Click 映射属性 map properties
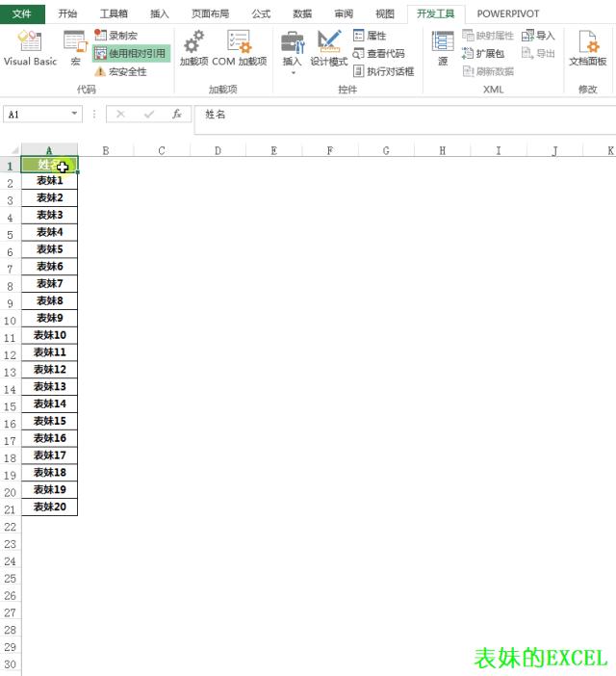 point(488,36)
